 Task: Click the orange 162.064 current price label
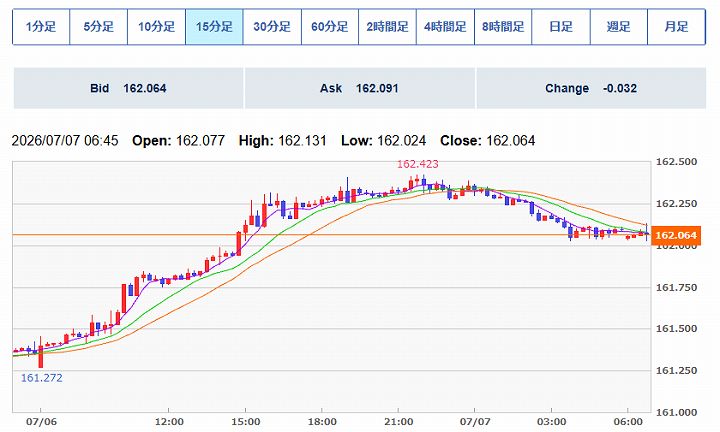pyautogui.click(x=676, y=235)
